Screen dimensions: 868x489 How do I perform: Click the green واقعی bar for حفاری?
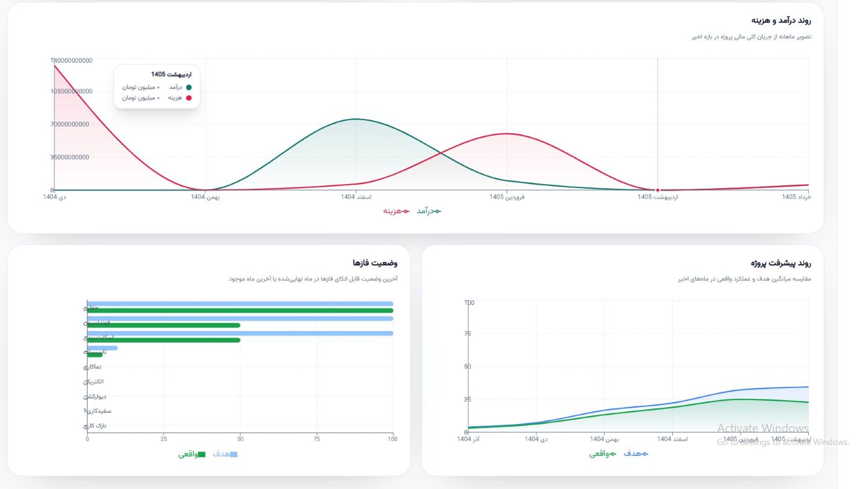pos(240,311)
